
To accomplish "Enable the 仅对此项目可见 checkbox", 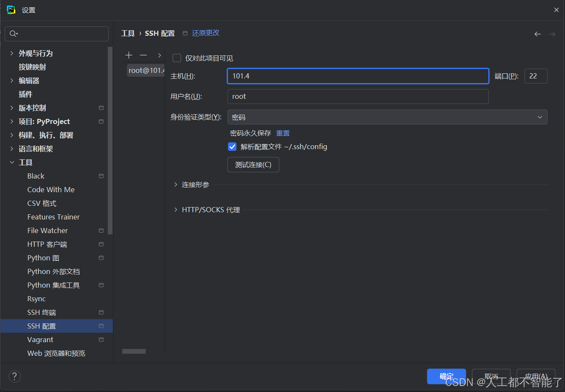I will (x=177, y=58).
